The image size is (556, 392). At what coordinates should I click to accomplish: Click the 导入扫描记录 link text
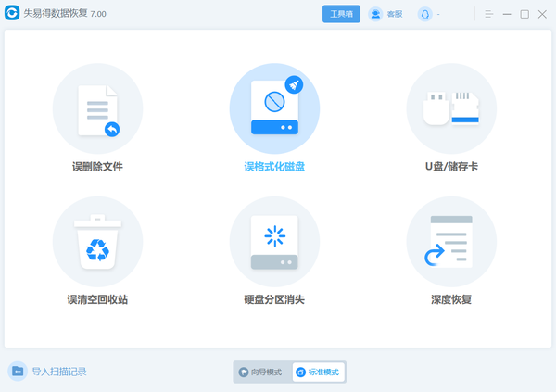(x=59, y=372)
